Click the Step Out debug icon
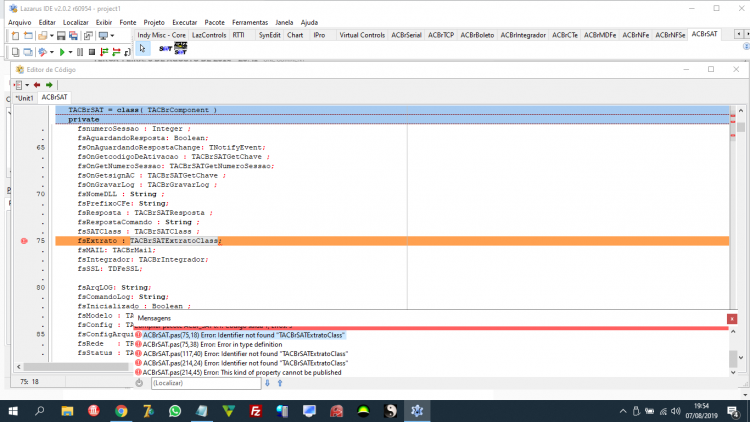Viewport: 750px width, 422px height. pyautogui.click(x=127, y=52)
